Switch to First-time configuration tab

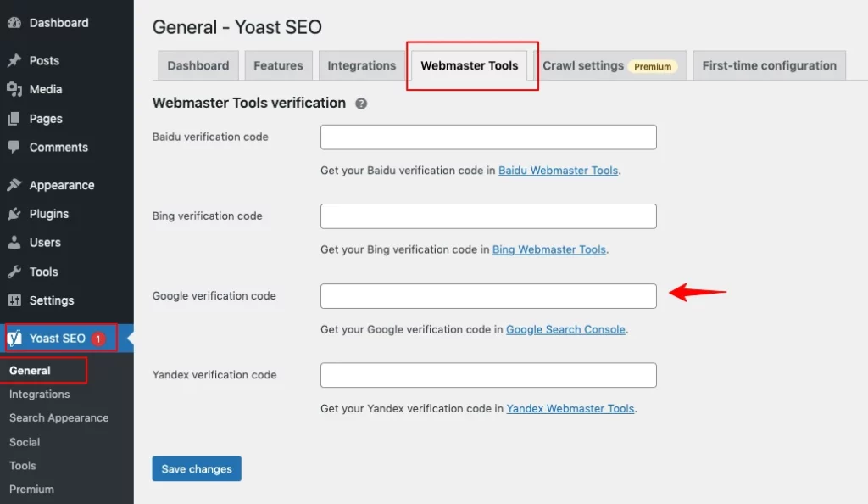coord(768,64)
